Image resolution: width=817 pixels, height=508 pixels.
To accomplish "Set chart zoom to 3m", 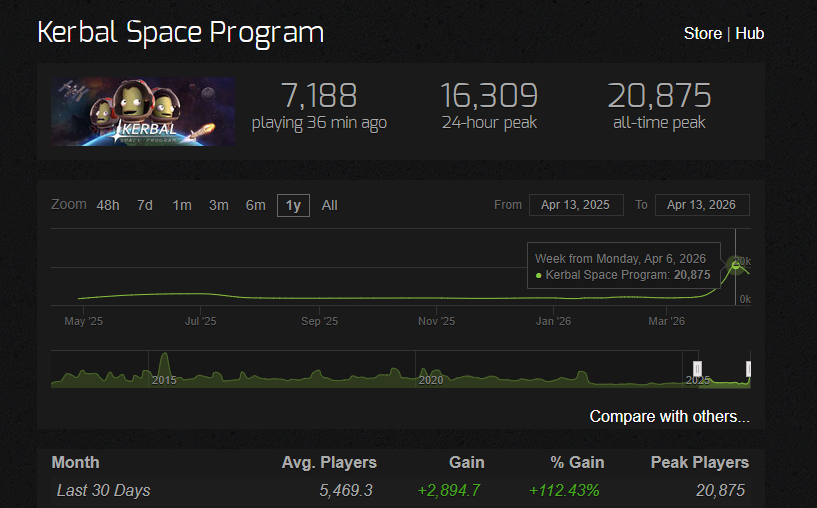I will (219, 205).
